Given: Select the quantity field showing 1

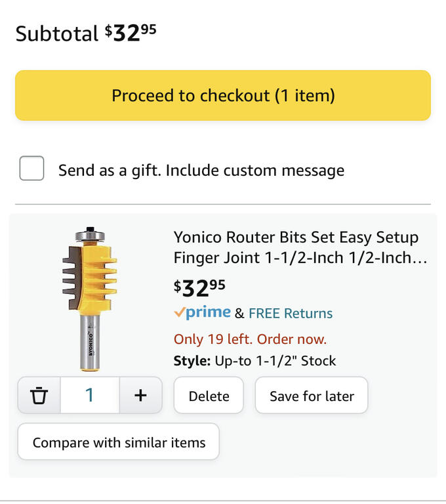Looking at the screenshot, I should click(x=90, y=395).
